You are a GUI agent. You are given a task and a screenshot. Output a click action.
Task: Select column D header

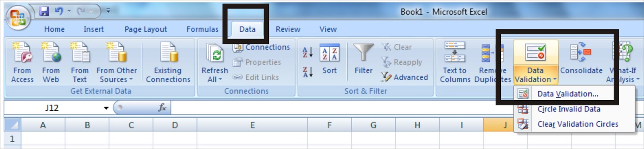pyautogui.click(x=175, y=125)
